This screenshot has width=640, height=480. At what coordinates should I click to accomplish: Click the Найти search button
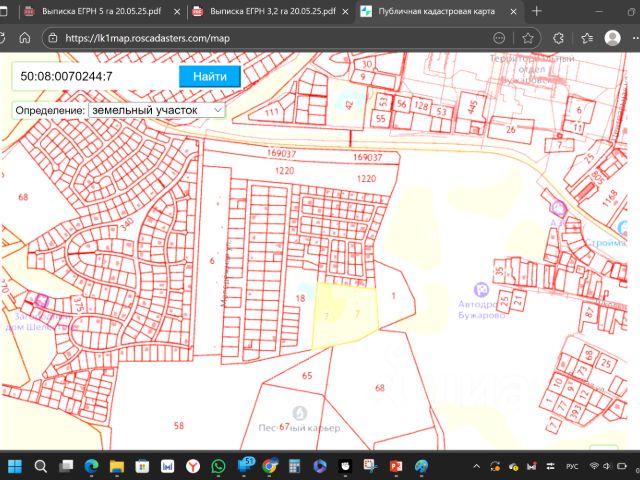click(210, 77)
